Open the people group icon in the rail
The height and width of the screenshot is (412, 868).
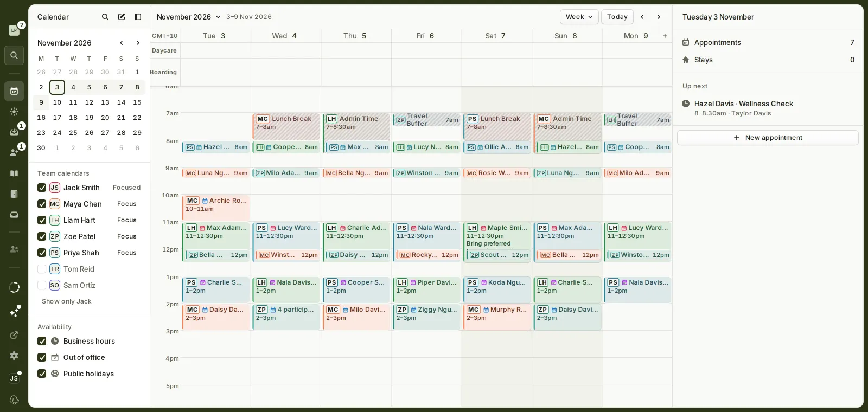[x=14, y=249]
